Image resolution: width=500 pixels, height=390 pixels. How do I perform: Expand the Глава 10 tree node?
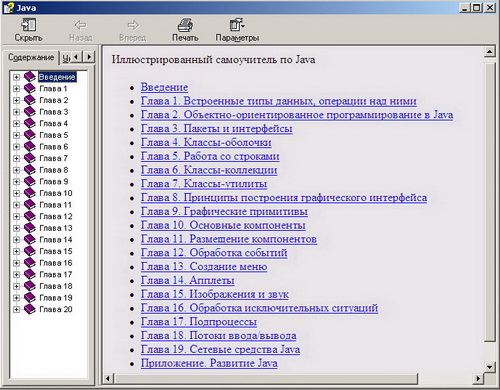pyautogui.click(x=16, y=193)
